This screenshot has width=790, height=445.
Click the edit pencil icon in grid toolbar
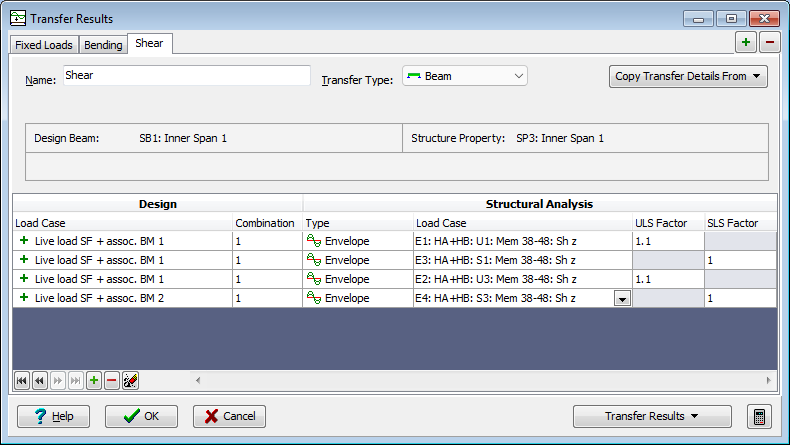[x=130, y=380]
